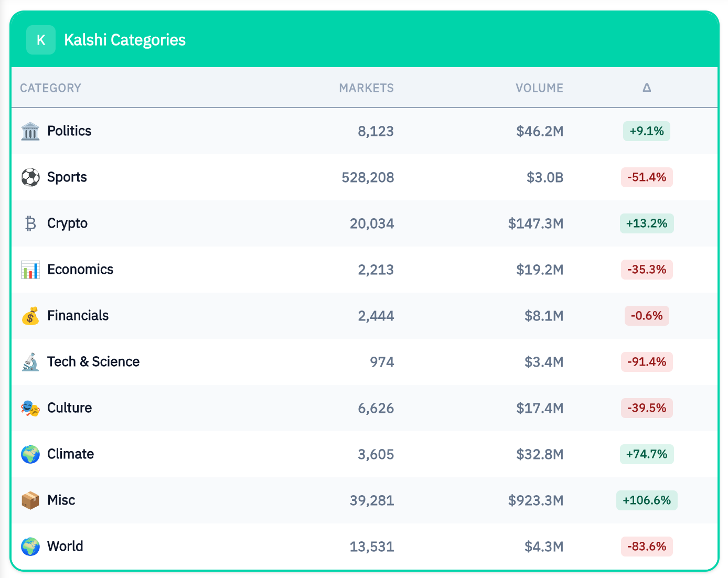Image resolution: width=728 pixels, height=578 pixels.
Task: Sort by the CATEGORY column header
Action: coord(50,88)
